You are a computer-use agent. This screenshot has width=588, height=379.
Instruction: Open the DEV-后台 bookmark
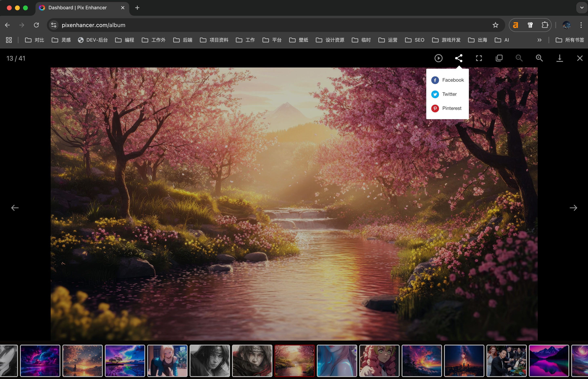click(x=93, y=40)
